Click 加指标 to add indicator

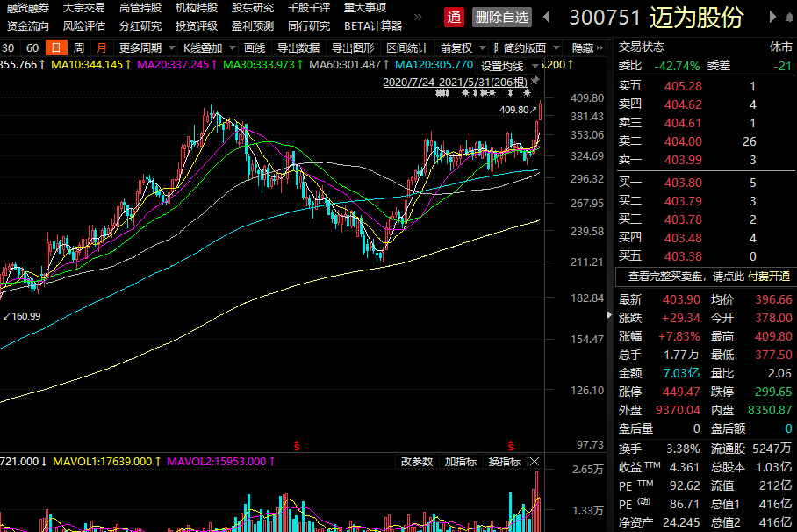point(461,461)
